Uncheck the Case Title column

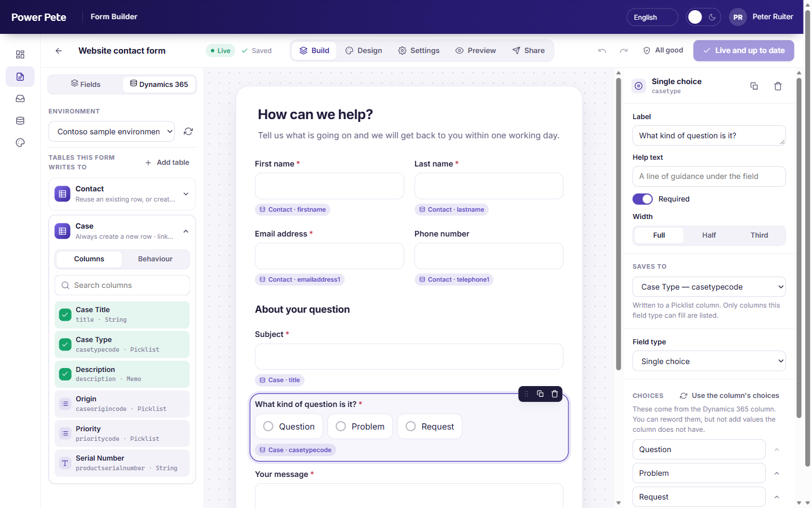(x=65, y=314)
